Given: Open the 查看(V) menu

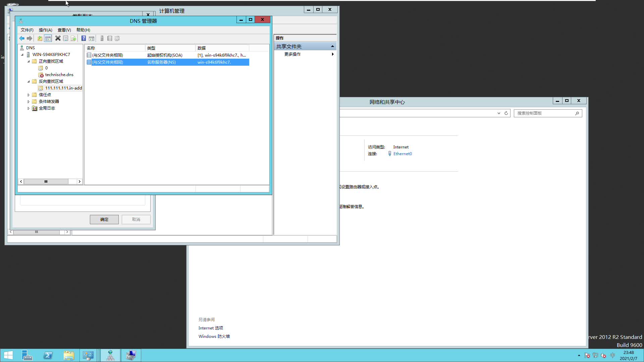Looking at the screenshot, I should pos(64,30).
